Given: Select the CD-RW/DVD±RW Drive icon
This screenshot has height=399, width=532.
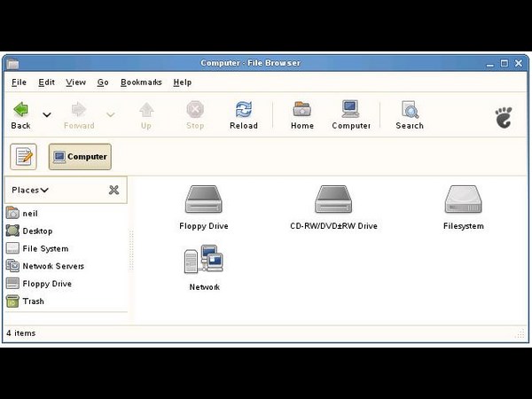Looking at the screenshot, I should 333,199.
